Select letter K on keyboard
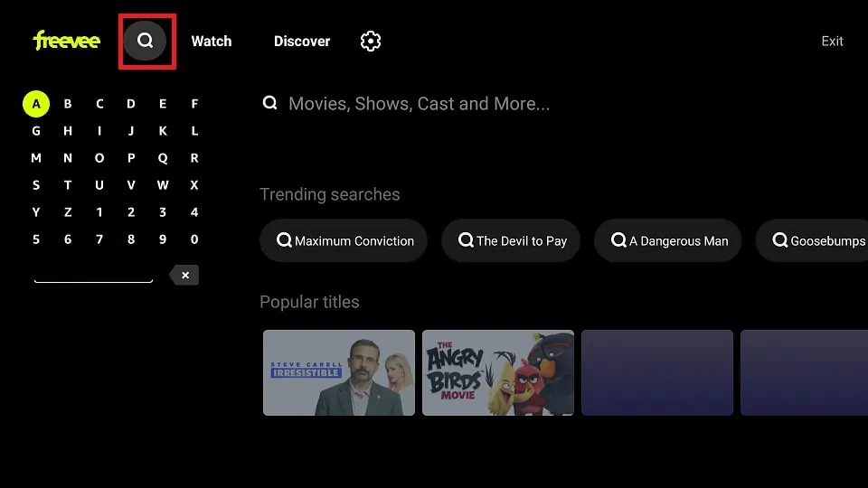This screenshot has width=868, height=488. (x=163, y=130)
